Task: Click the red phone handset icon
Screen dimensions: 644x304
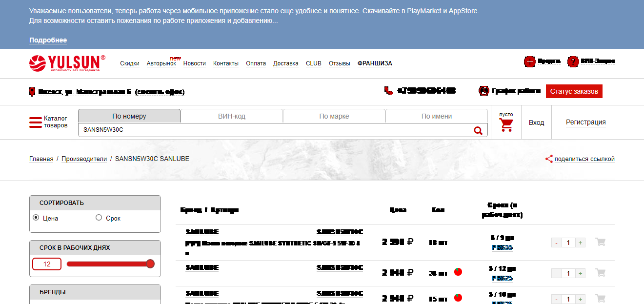Action: pyautogui.click(x=389, y=90)
